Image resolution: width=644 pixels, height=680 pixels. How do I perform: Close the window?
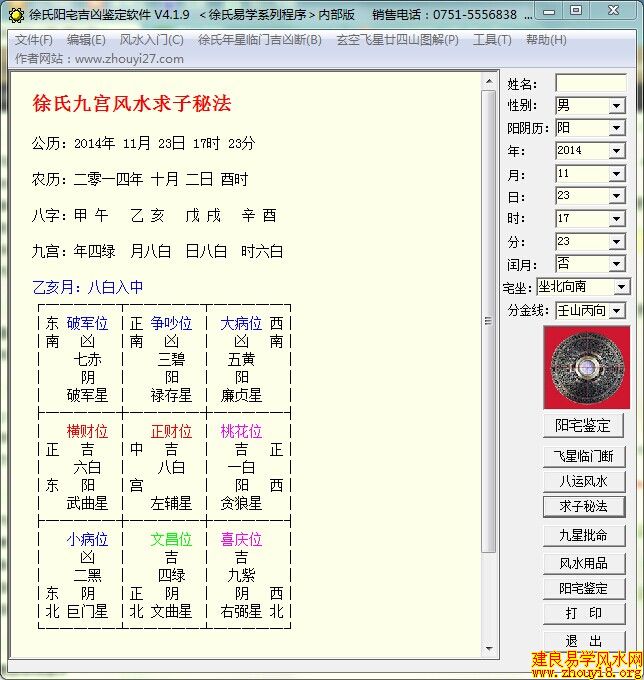(614, 11)
